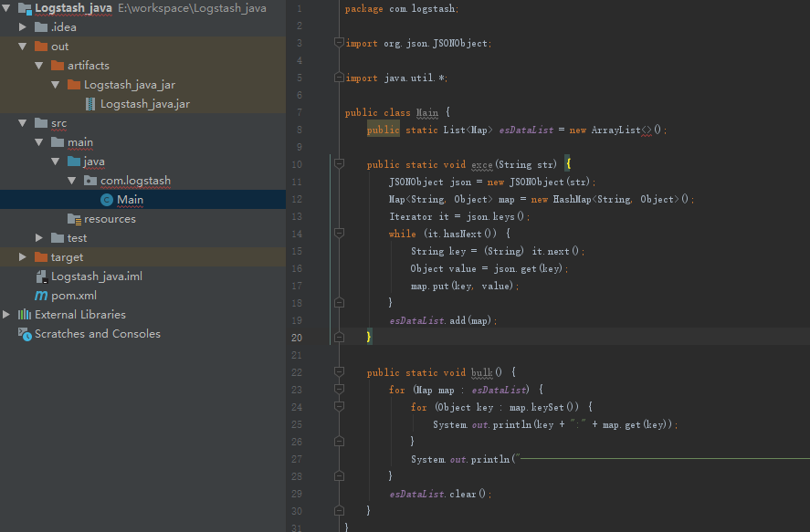Click the artifacts folder icon

[58, 66]
